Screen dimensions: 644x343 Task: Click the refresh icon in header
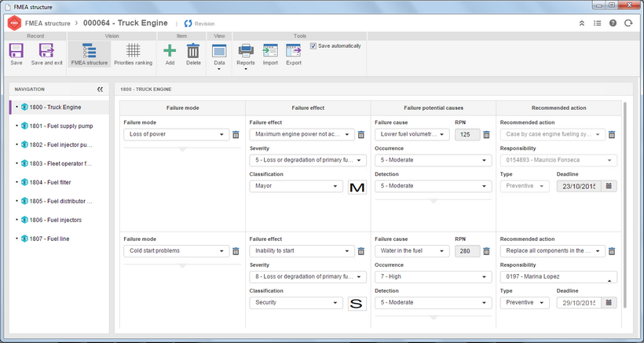click(628, 24)
